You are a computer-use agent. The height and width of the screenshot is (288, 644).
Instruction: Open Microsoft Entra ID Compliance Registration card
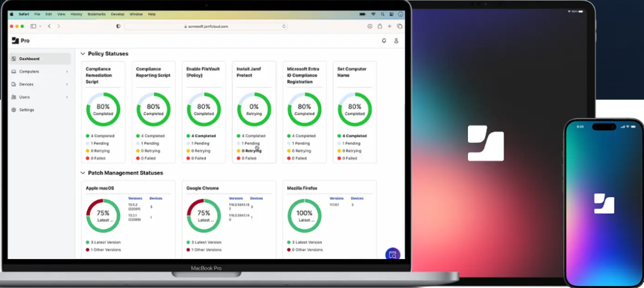point(304,112)
